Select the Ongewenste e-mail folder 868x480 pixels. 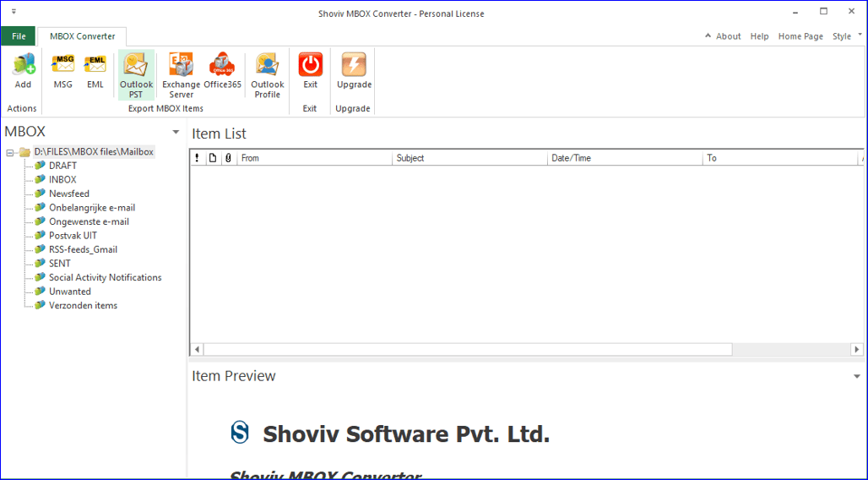pyautogui.click(x=89, y=221)
